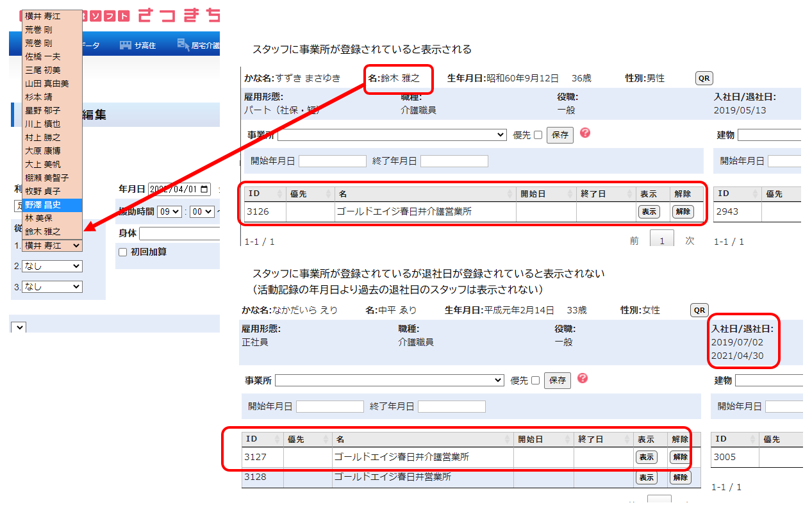
Task: Click the QR button for 鈴木 雅之
Action: 704,78
